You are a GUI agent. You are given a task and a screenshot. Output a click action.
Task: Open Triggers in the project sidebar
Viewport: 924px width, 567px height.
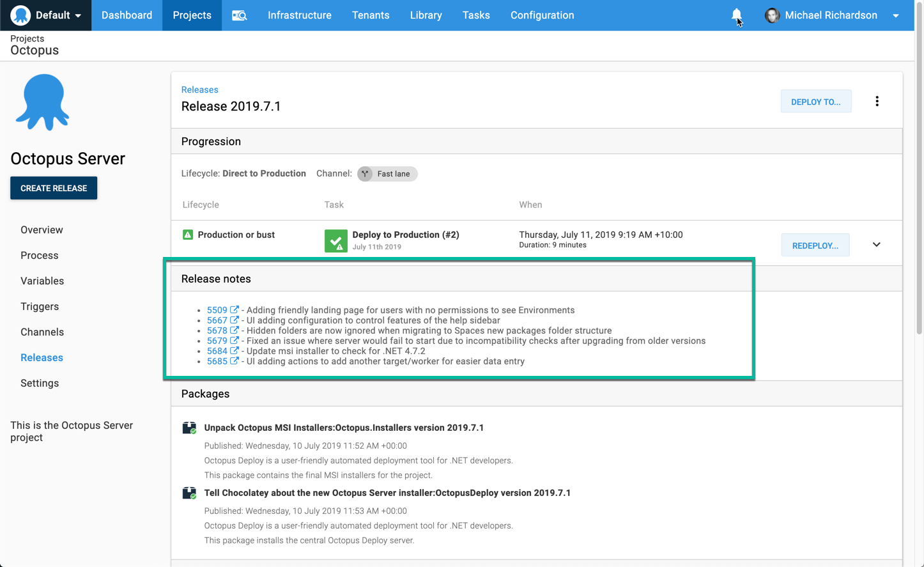[x=40, y=306]
